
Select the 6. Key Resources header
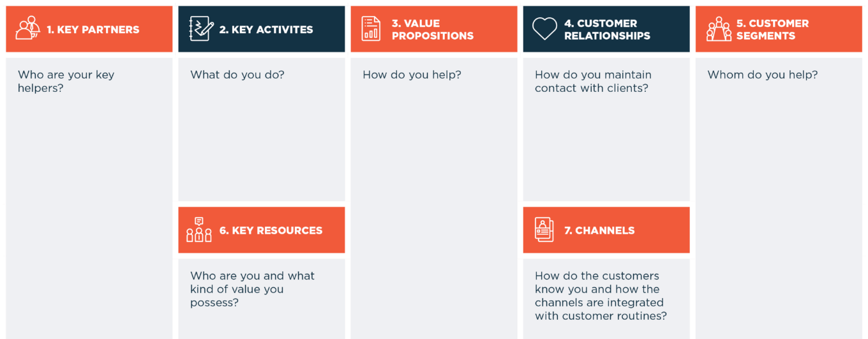262,230
